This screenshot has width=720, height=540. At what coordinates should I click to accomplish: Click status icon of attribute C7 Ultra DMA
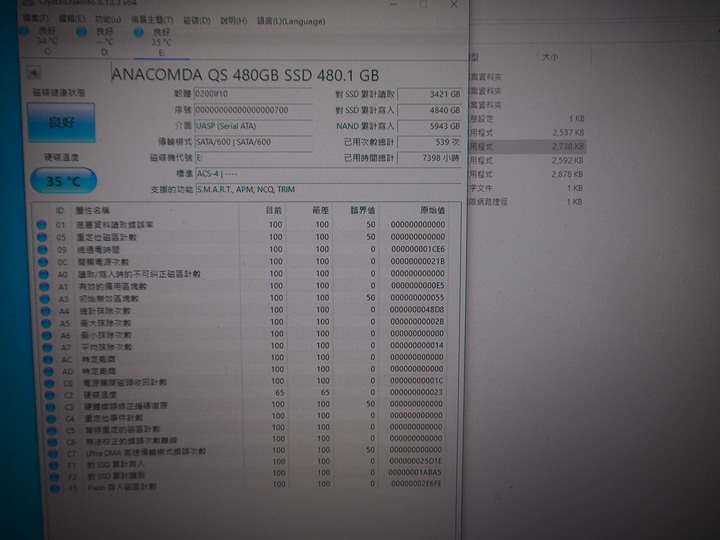pos(53,454)
